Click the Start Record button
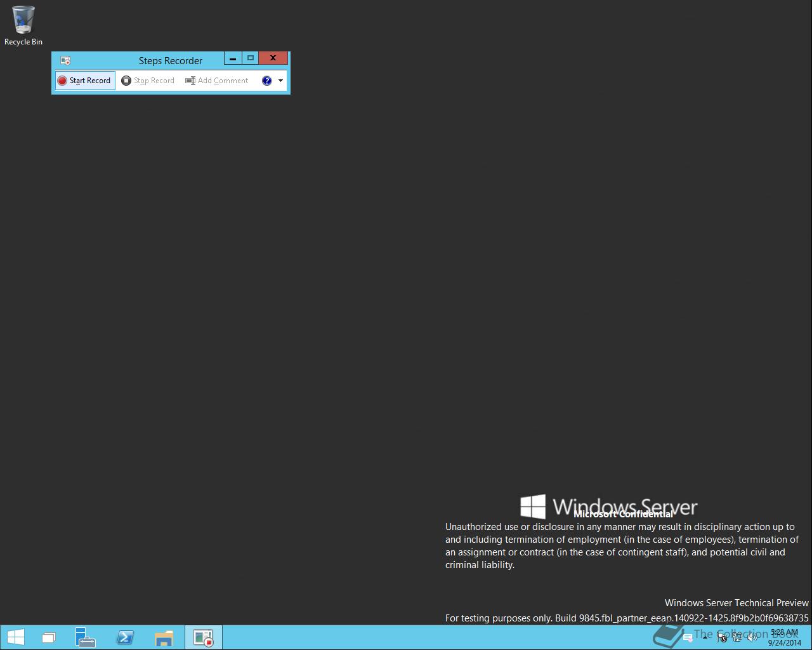812x650 pixels. (85, 81)
